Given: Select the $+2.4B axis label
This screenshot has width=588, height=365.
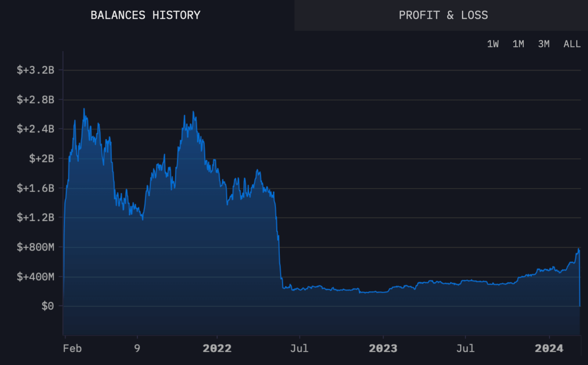Looking at the screenshot, I should pyautogui.click(x=35, y=129).
